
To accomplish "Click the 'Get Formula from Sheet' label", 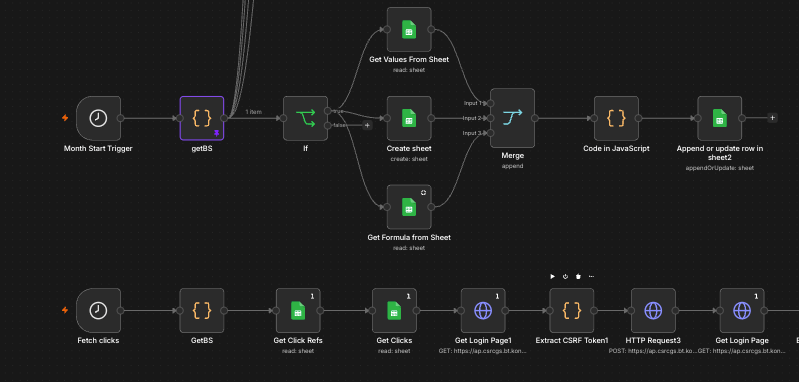I will [x=409, y=237].
